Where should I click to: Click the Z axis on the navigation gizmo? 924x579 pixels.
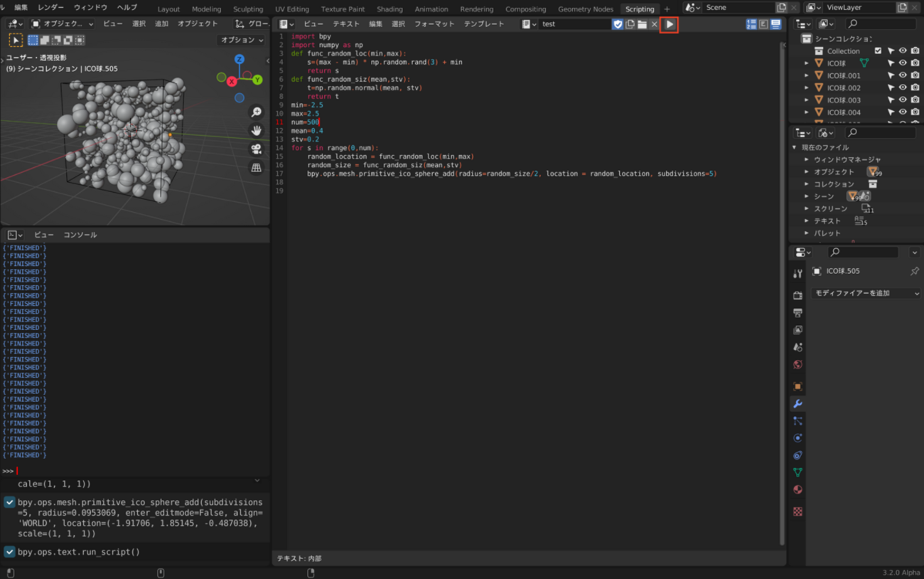[x=240, y=60]
